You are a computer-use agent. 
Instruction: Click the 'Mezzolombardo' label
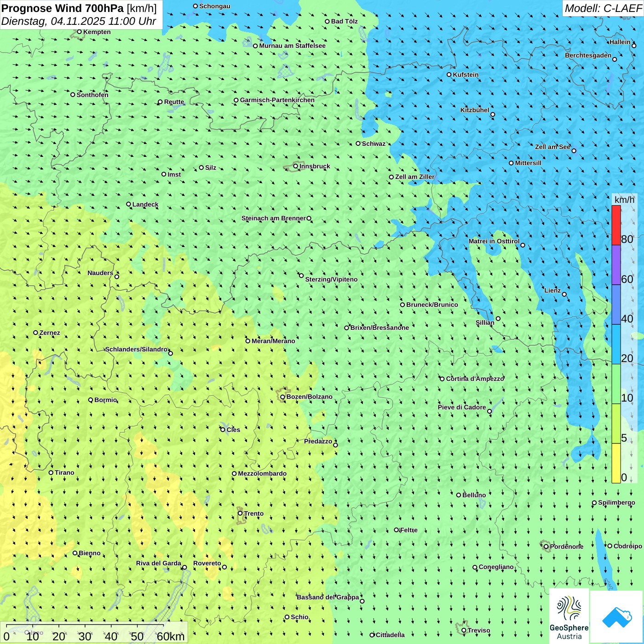pyautogui.click(x=262, y=473)
